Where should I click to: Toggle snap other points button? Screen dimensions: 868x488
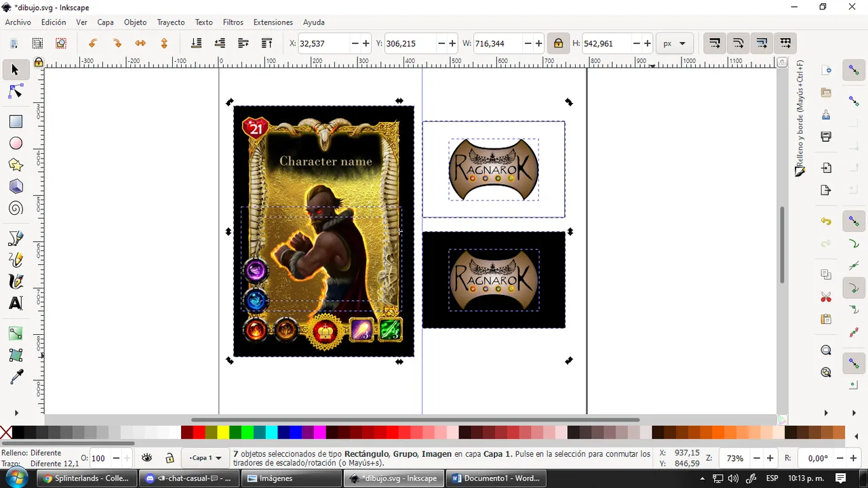click(x=854, y=363)
